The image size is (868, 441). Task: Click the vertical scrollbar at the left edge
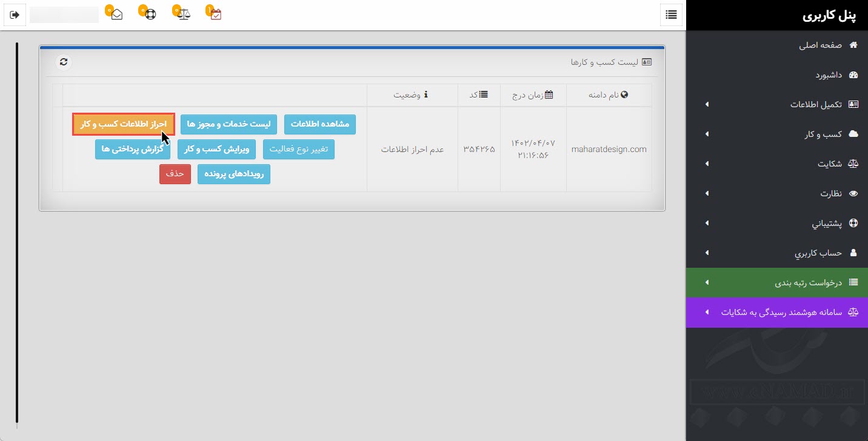click(17, 233)
